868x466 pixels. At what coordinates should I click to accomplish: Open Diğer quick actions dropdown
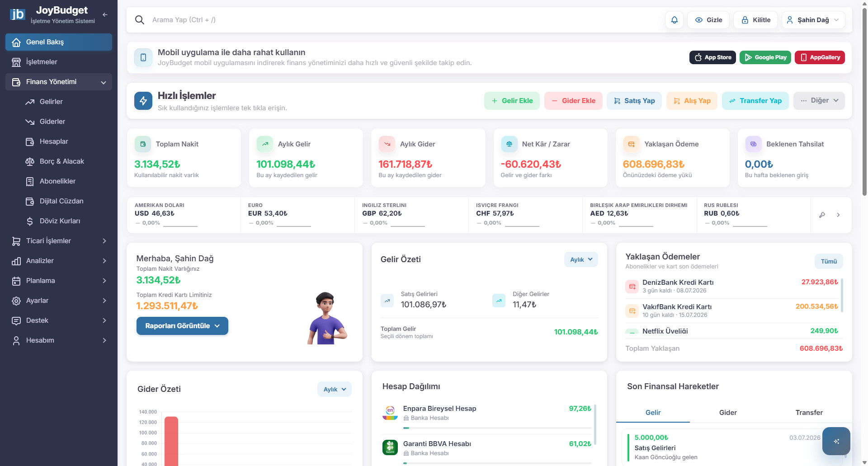tap(819, 101)
